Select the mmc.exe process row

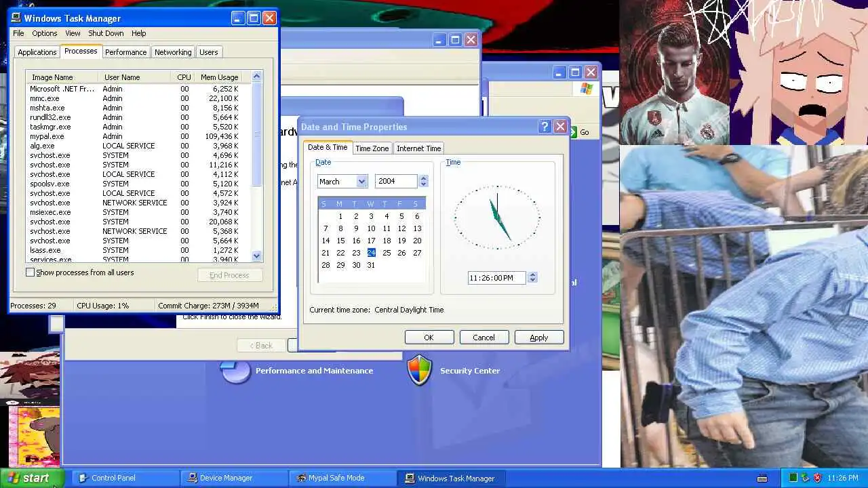point(138,98)
